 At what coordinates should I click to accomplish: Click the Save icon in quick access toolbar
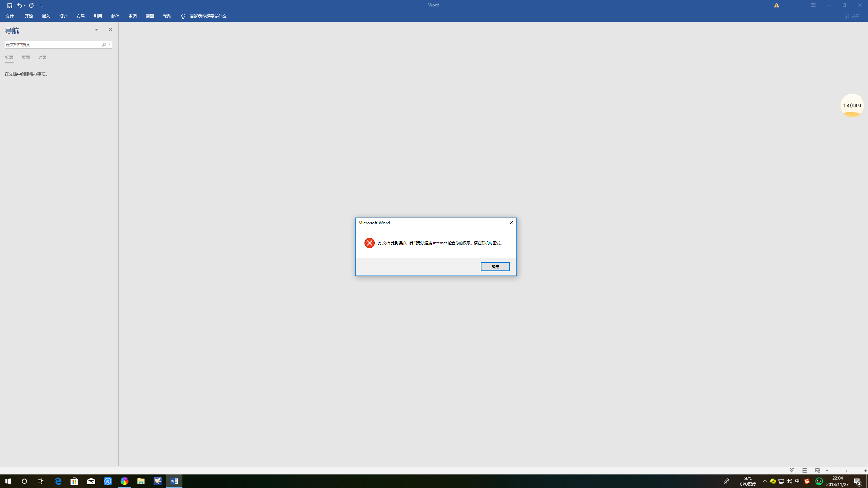point(9,5)
